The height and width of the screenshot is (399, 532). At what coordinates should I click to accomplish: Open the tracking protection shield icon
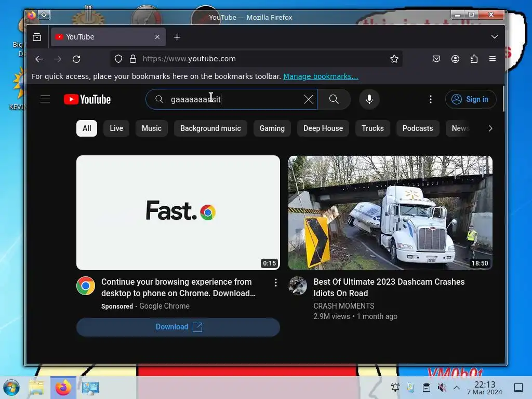[x=118, y=59]
